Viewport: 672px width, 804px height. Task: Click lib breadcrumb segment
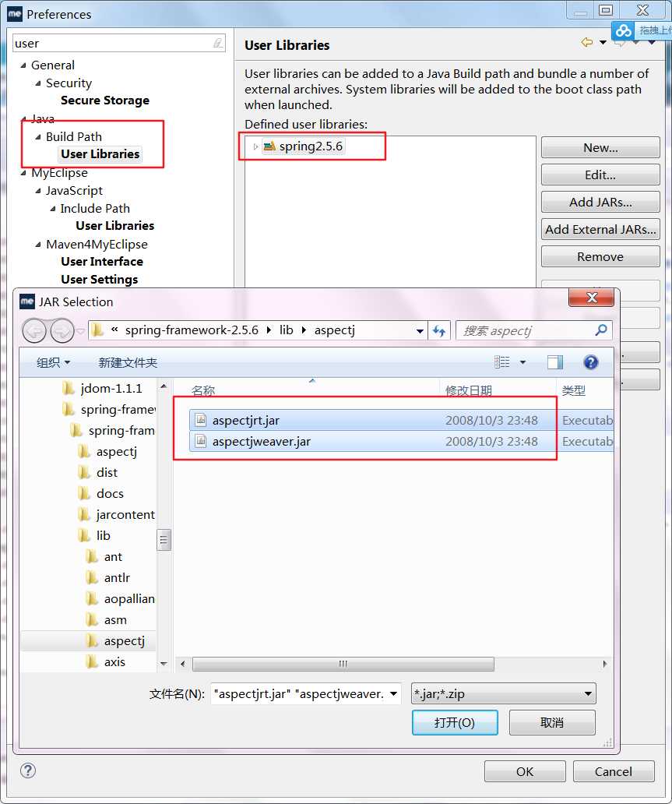click(x=286, y=330)
